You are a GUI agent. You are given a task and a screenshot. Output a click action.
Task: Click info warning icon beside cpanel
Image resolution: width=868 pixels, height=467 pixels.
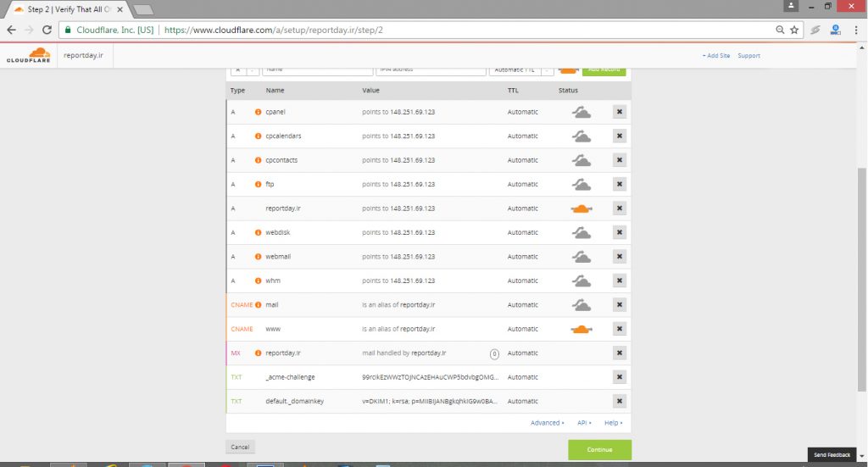[x=258, y=112]
